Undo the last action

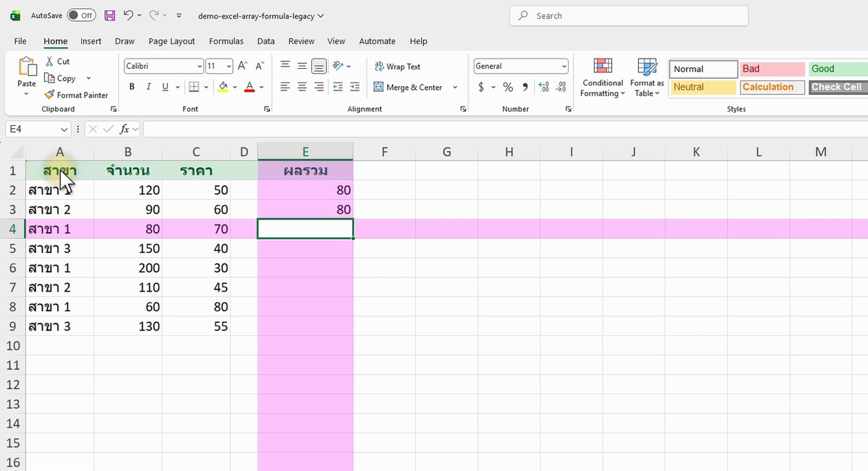[128, 15]
